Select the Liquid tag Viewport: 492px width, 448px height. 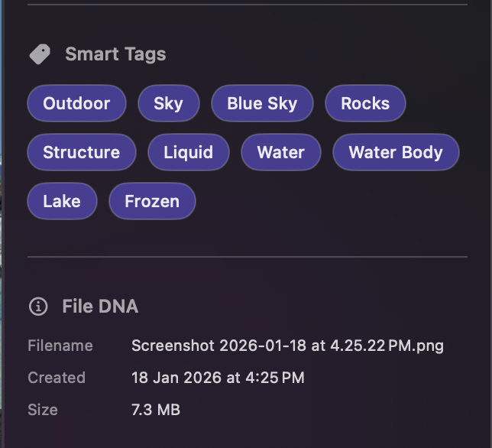click(x=188, y=153)
